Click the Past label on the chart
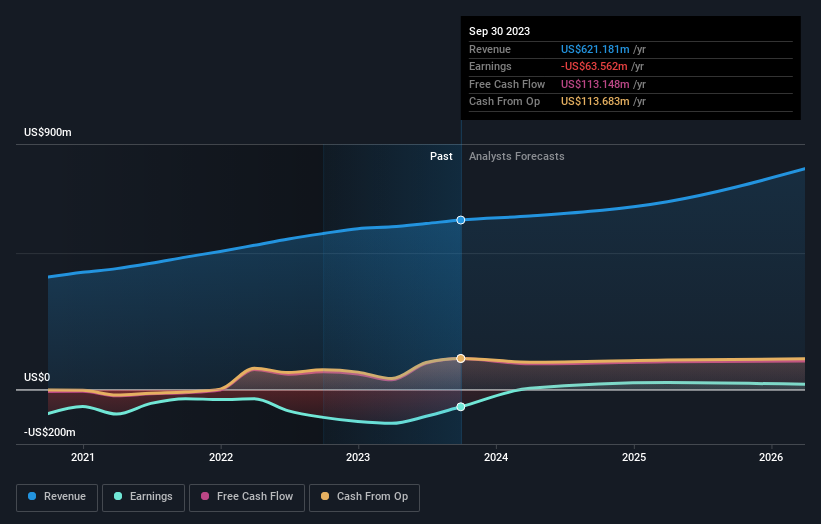The width and height of the screenshot is (821, 524). pos(441,156)
